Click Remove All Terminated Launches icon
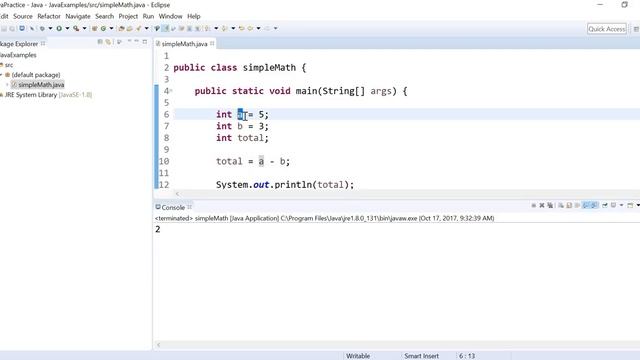640x360 pixels. 550,205
